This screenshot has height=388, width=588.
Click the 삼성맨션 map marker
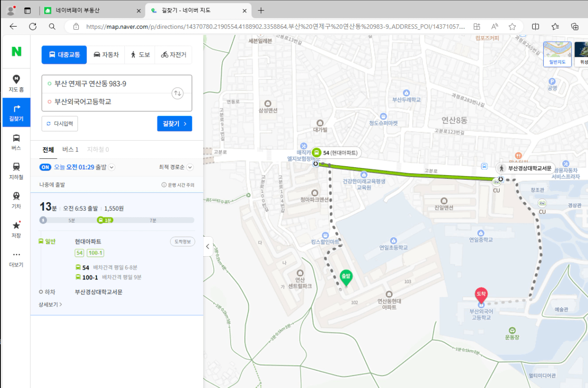point(268,103)
